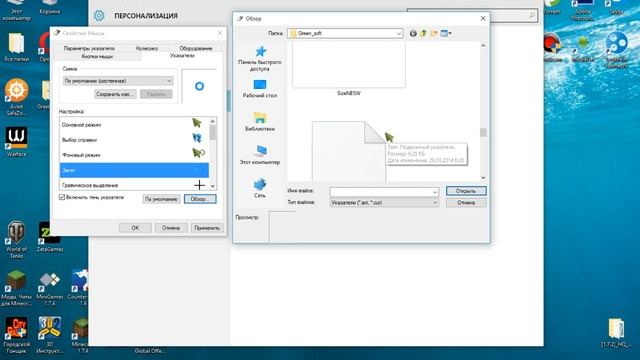Focus the Имя файла input field
This screenshot has width=640, height=360.
380,191
